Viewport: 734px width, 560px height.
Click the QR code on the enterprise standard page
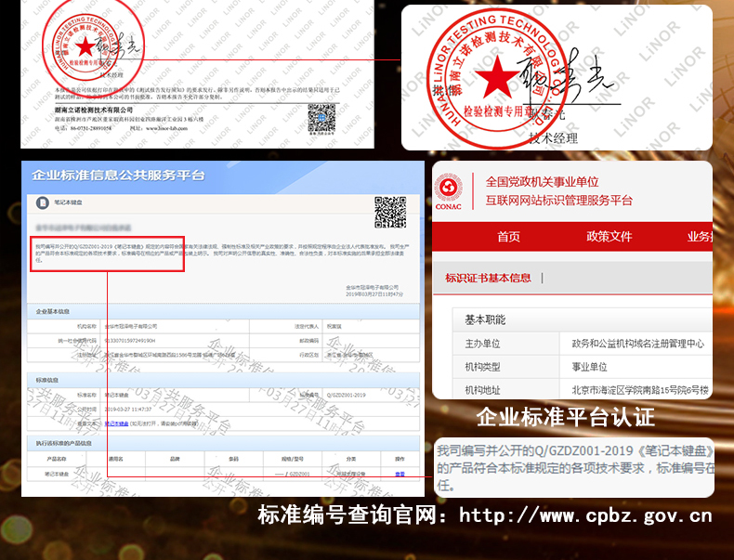tap(390, 212)
